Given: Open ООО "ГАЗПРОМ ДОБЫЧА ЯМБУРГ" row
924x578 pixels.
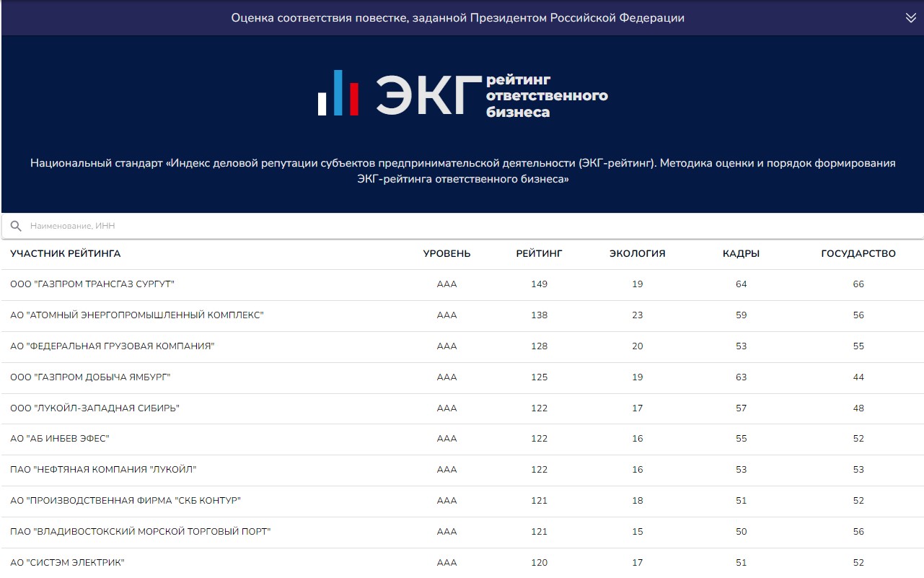Looking at the screenshot, I should (x=462, y=377).
